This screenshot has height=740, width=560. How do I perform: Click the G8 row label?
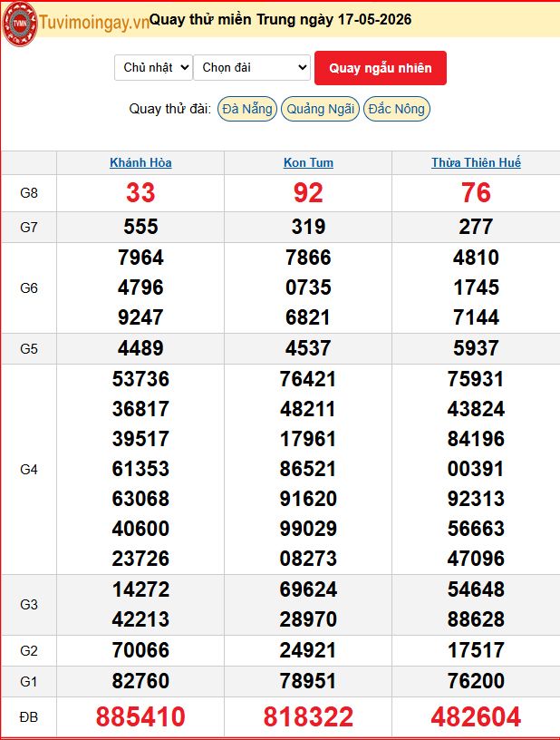coord(29,193)
